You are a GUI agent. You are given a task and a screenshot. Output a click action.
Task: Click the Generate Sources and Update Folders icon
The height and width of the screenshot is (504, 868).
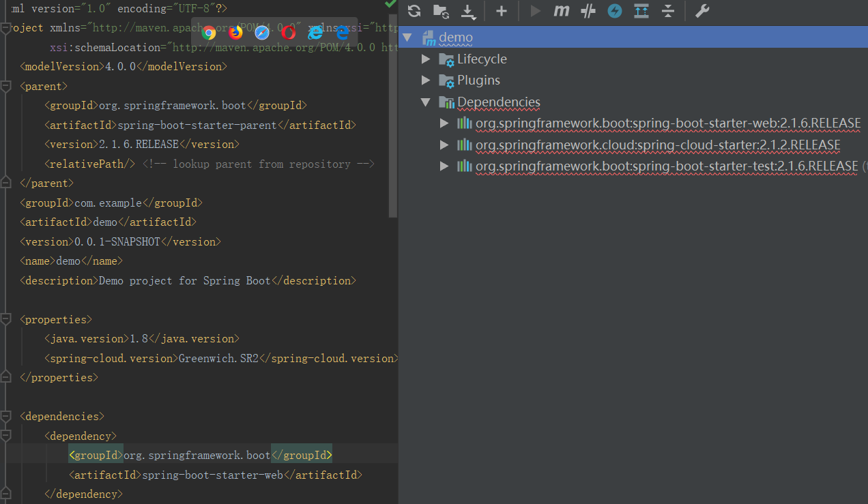pyautogui.click(x=441, y=11)
